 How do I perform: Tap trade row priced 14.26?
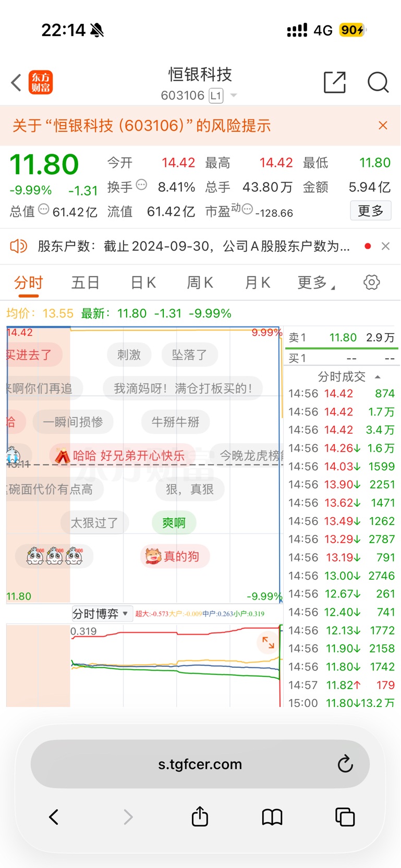click(x=342, y=448)
